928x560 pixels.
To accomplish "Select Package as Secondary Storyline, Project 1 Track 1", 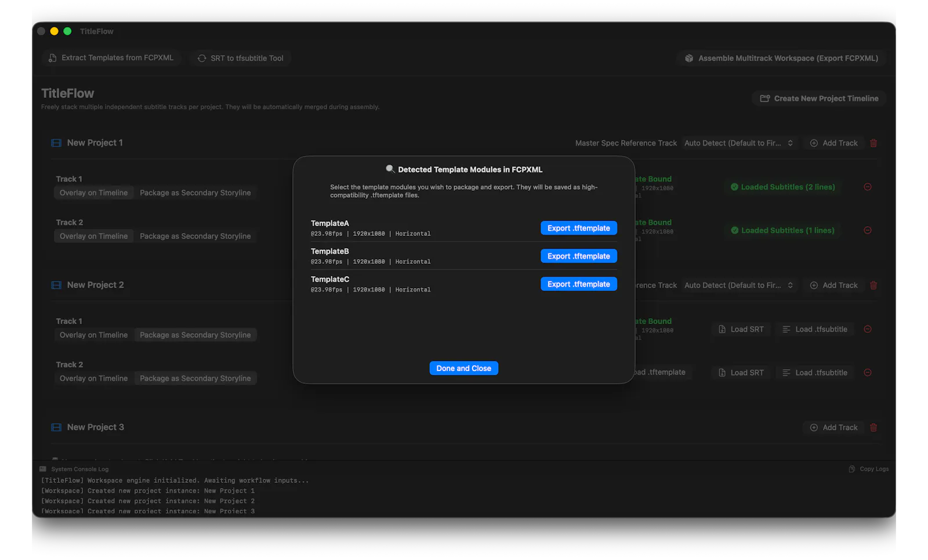I will click(x=195, y=192).
